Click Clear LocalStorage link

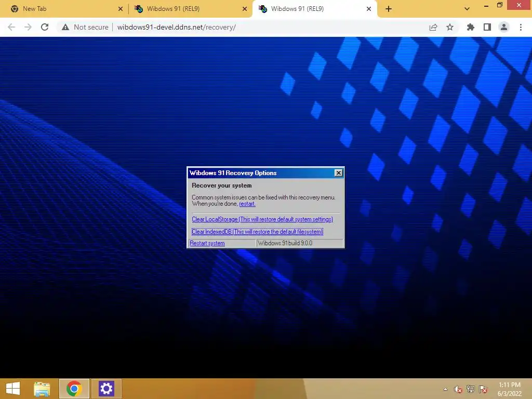[x=262, y=219]
